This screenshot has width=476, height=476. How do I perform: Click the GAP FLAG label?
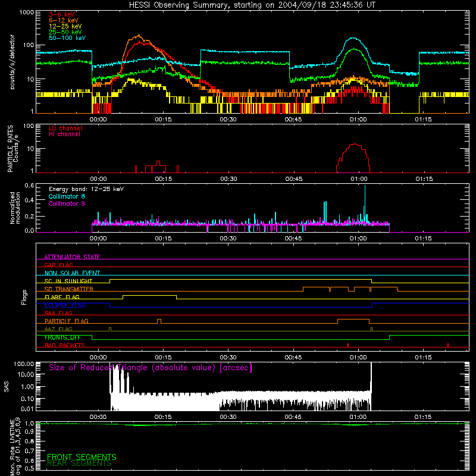(x=58, y=265)
